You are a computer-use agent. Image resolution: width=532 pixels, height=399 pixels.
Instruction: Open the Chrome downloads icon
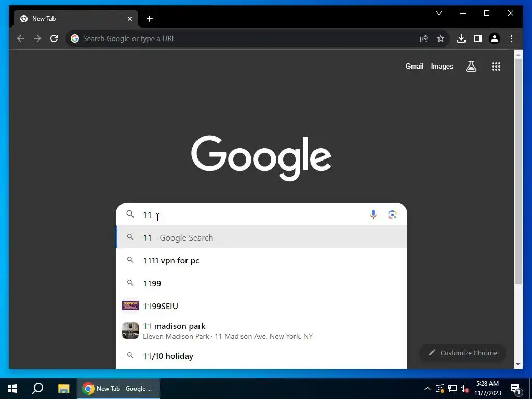461,38
